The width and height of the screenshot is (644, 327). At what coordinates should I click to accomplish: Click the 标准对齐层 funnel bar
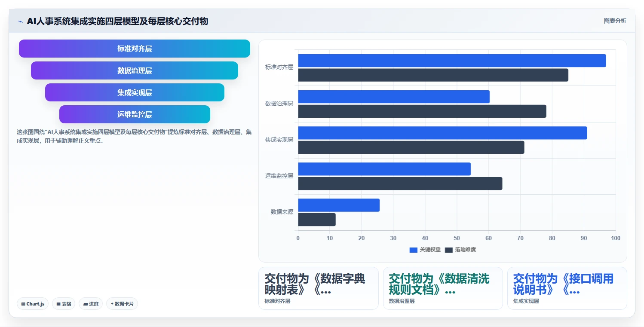coord(135,49)
